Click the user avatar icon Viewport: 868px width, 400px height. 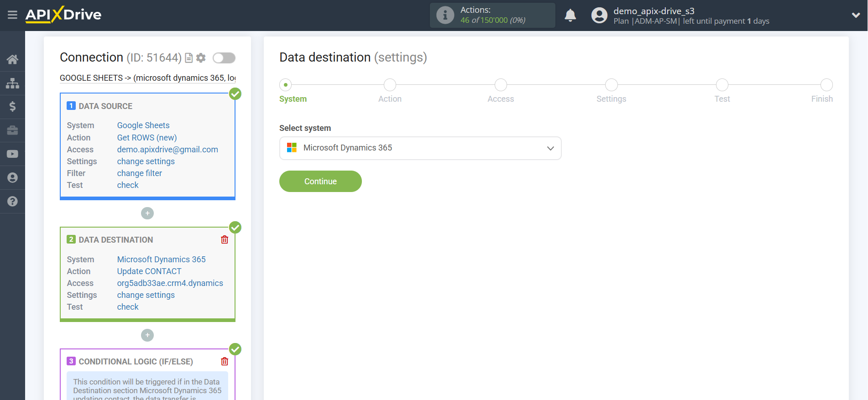coord(599,16)
